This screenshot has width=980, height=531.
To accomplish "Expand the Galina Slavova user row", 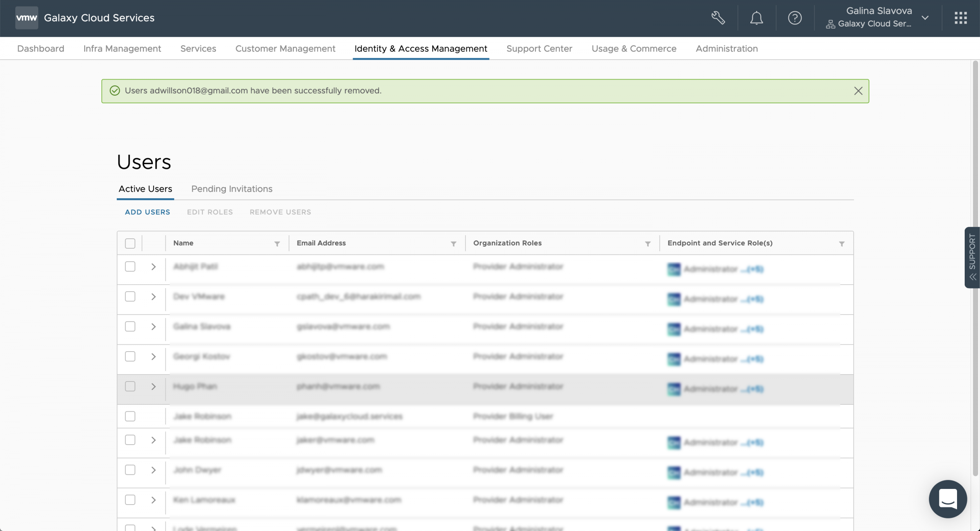I will (x=154, y=327).
